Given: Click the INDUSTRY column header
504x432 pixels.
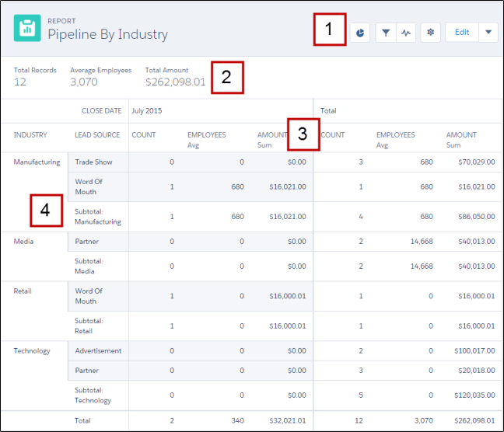Looking at the screenshot, I should click(30, 135).
